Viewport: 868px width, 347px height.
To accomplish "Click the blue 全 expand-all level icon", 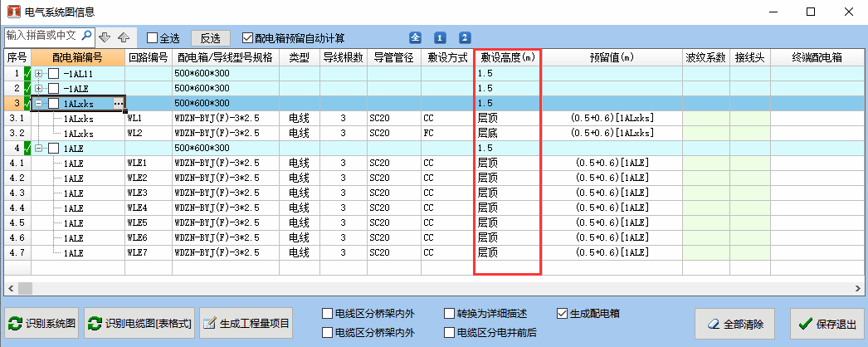I will [415, 37].
